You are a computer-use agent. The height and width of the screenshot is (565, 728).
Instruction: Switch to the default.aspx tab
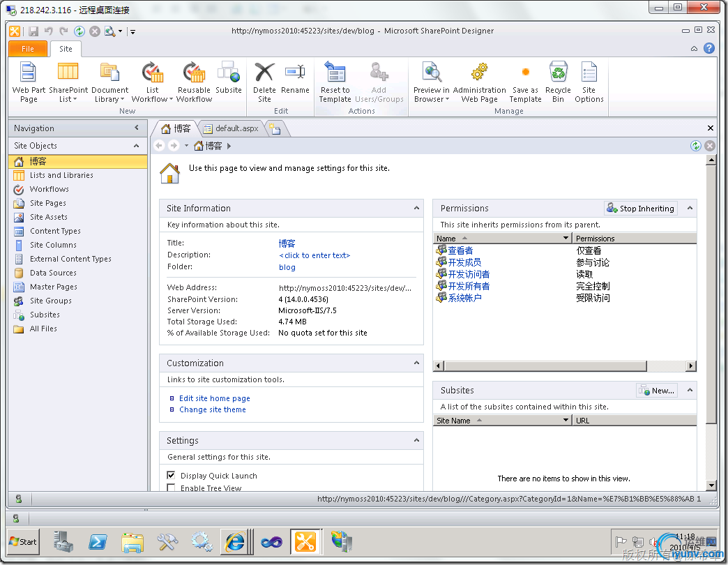tap(232, 128)
